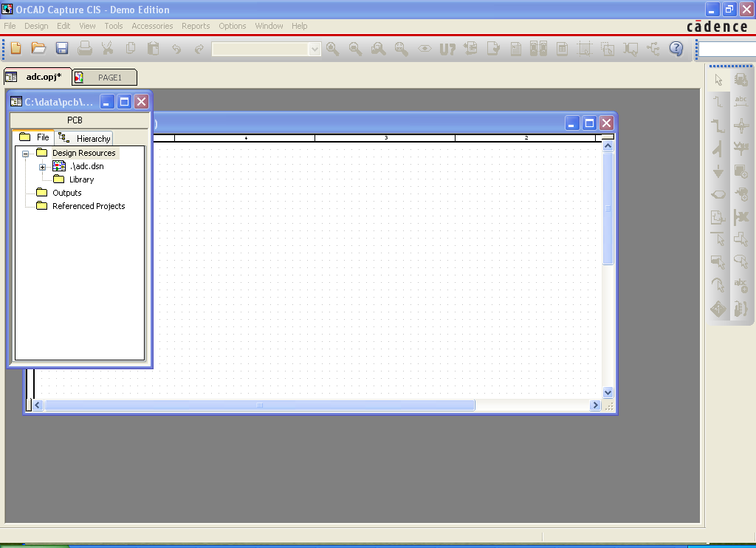Choose the Select arrow tool in the palette
The width and height of the screenshot is (756, 548).
718,80
